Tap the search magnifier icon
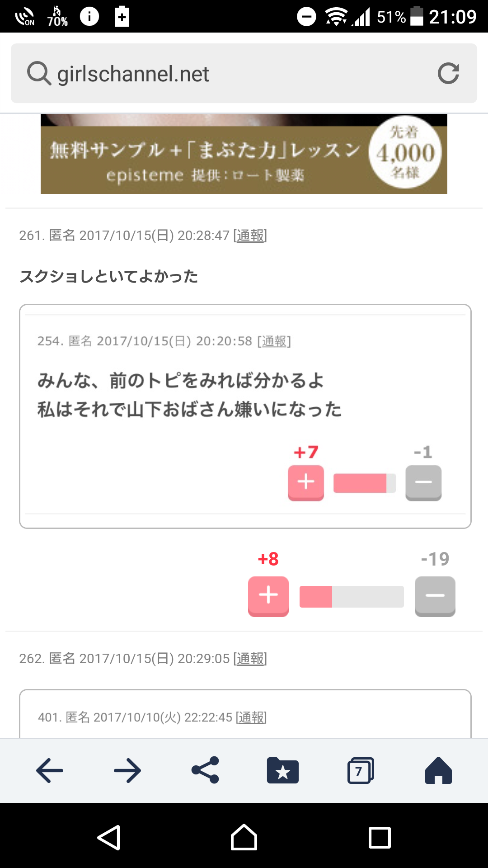488x868 pixels. [39, 73]
